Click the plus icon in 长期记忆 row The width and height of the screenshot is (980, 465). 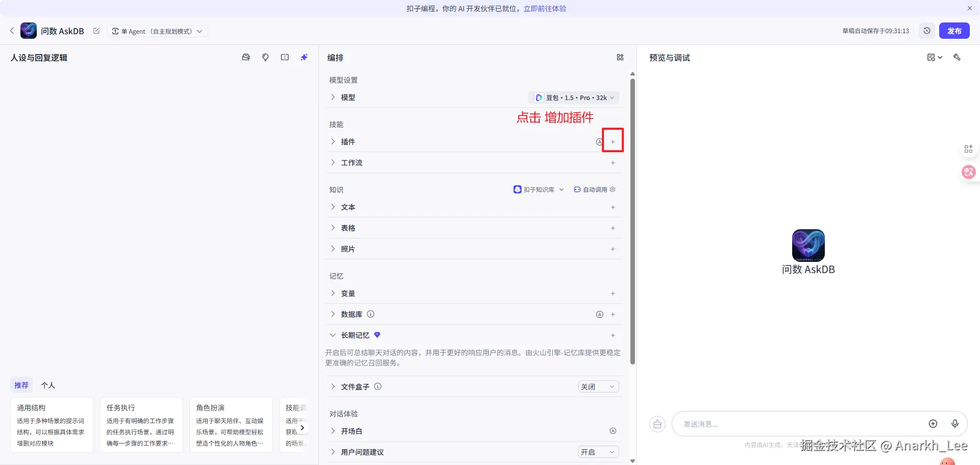point(613,335)
